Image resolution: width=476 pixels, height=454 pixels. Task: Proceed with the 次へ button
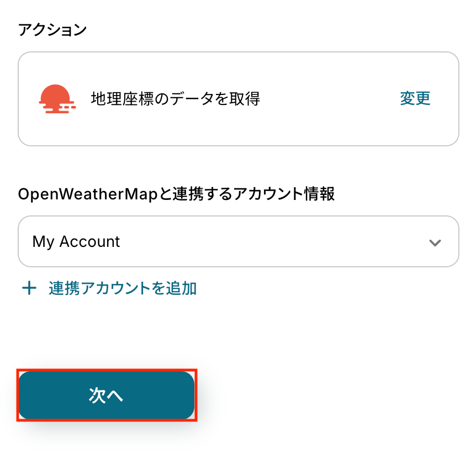(x=107, y=395)
